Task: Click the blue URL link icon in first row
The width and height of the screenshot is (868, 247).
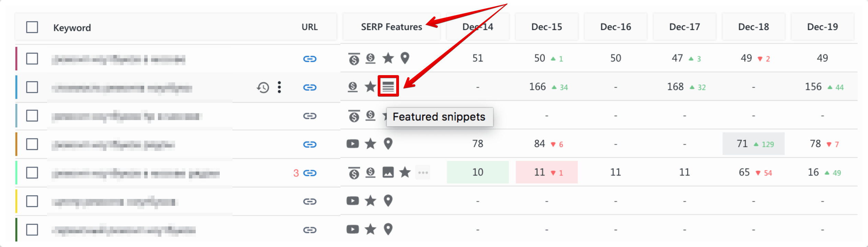Action: click(310, 59)
